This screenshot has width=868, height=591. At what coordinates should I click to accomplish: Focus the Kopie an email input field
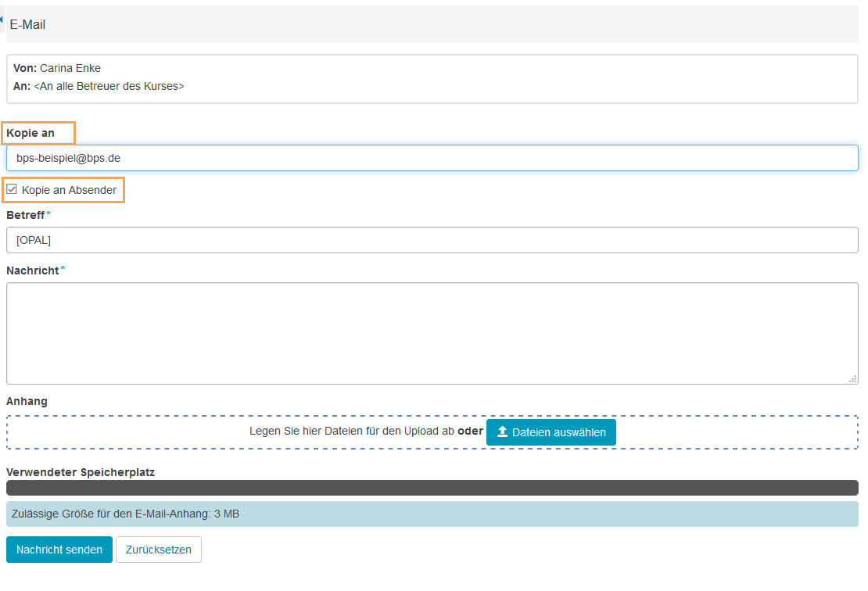tap(432, 158)
